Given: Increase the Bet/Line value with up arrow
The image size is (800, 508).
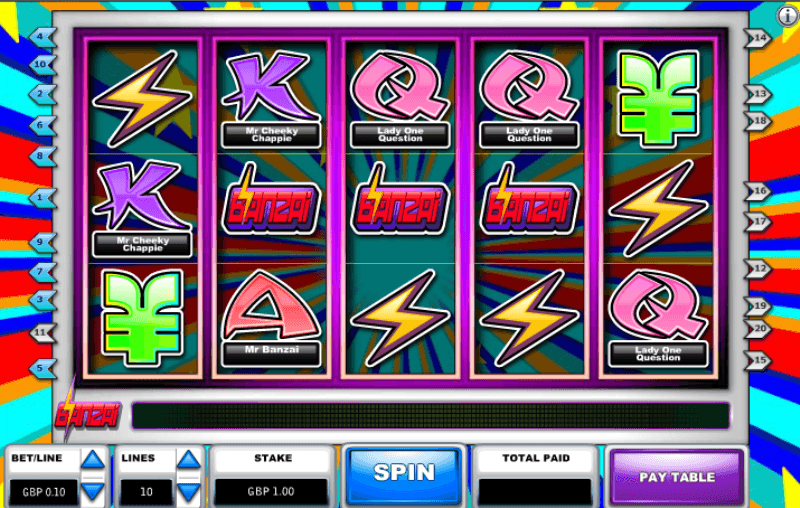Looking at the screenshot, I should 93,460.
